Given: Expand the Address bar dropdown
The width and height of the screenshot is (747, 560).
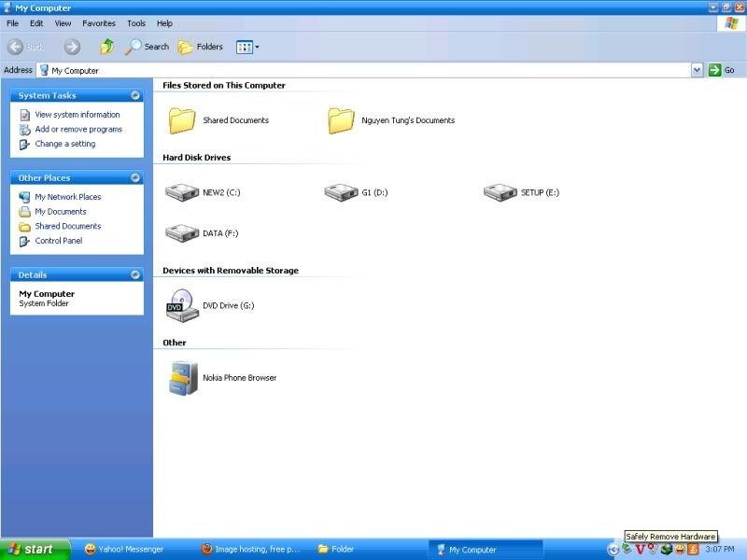Looking at the screenshot, I should [697, 71].
